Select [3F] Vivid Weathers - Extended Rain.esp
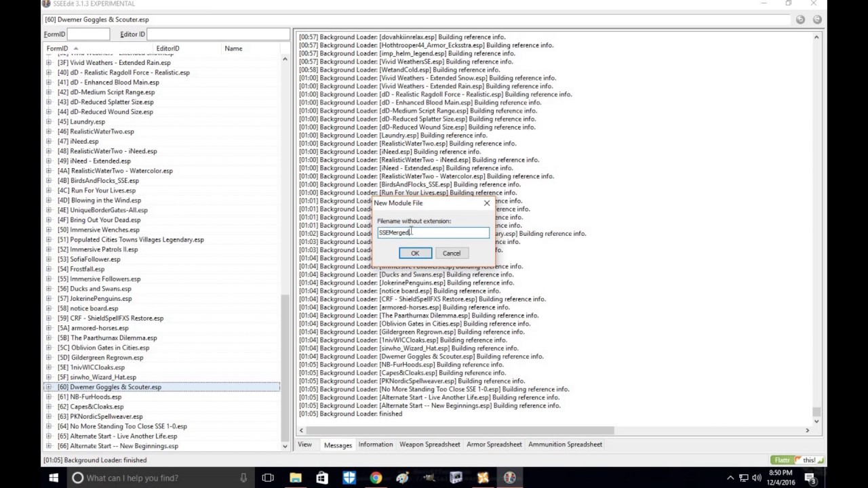The height and width of the screenshot is (488, 868). click(x=114, y=63)
